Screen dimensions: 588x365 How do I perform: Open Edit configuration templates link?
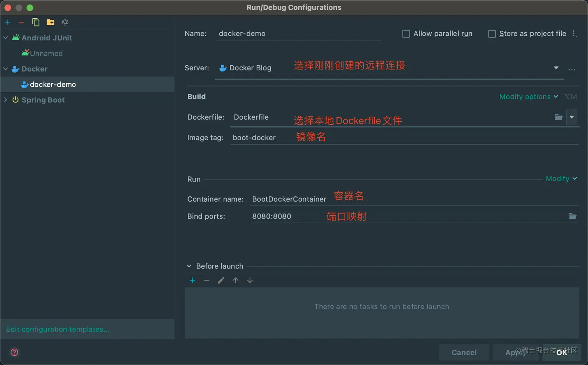58,329
